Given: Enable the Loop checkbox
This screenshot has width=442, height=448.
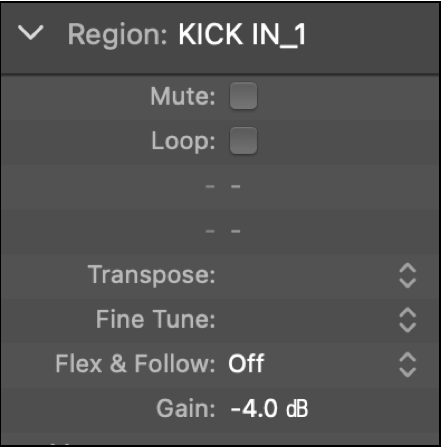Looking at the screenshot, I should click(243, 140).
